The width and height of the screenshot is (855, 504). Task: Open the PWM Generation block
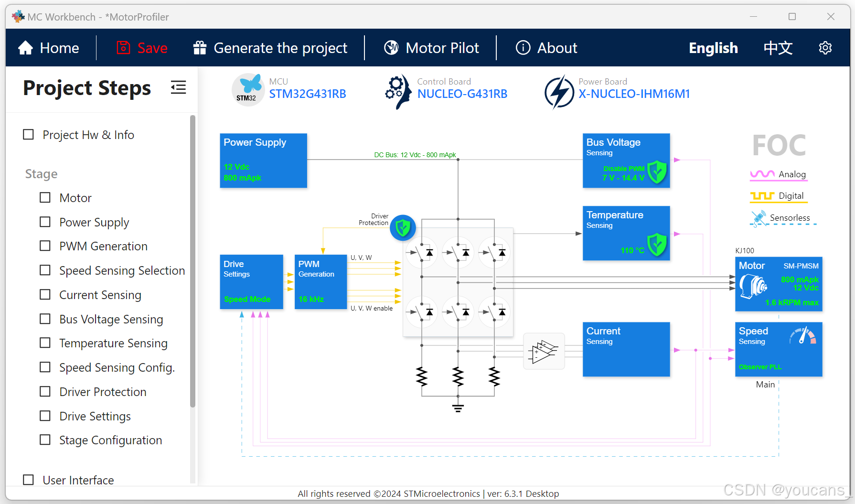pos(321,282)
